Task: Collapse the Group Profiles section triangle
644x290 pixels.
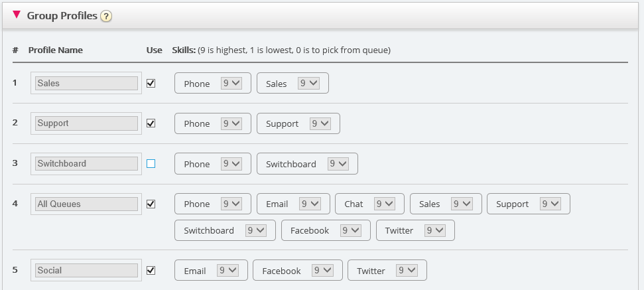Action: (x=17, y=15)
